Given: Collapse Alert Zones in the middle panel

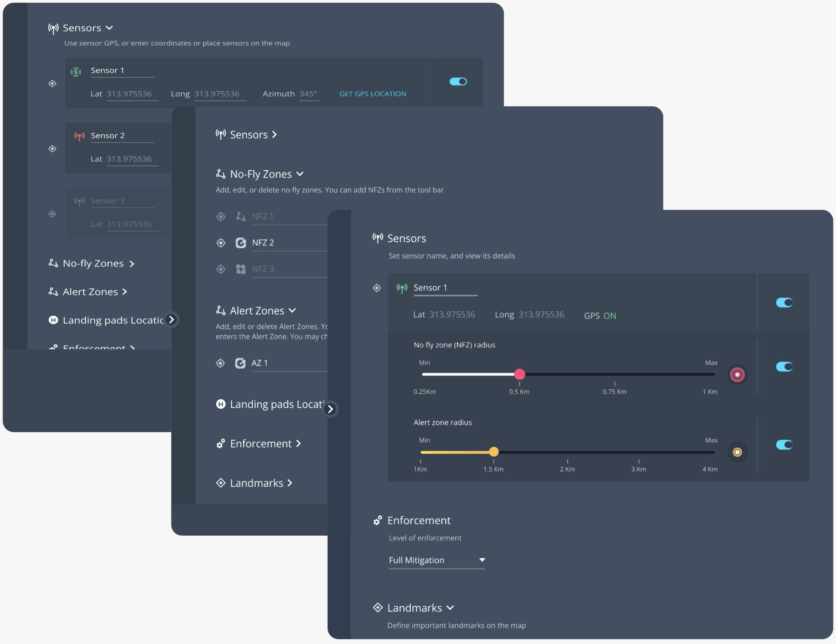Looking at the screenshot, I should pos(292,311).
